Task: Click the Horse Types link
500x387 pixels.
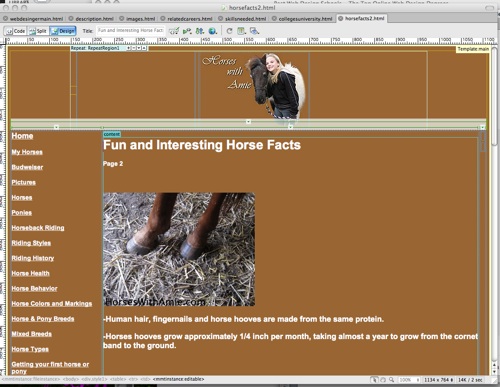Action: pyautogui.click(x=30, y=349)
